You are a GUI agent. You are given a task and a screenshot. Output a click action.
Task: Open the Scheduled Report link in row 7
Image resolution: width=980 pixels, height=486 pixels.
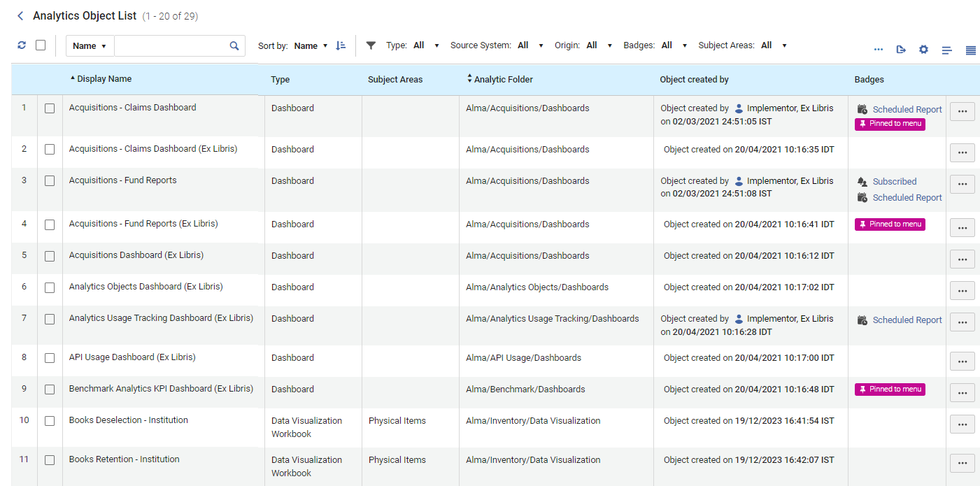(907, 320)
